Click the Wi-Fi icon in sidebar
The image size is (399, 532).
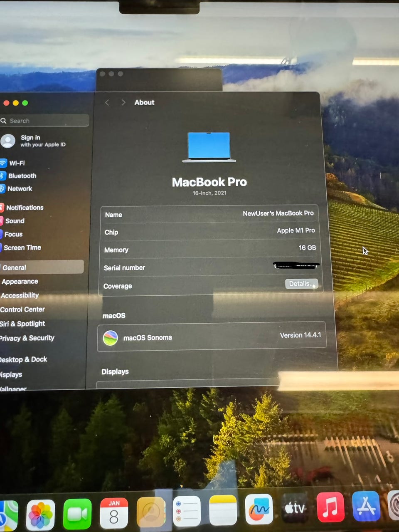[x=3, y=163]
